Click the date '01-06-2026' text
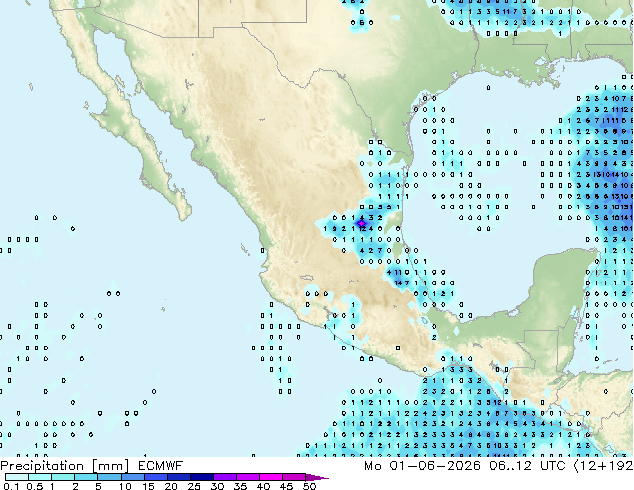Screen dimensions: 634x490 click(435, 466)
